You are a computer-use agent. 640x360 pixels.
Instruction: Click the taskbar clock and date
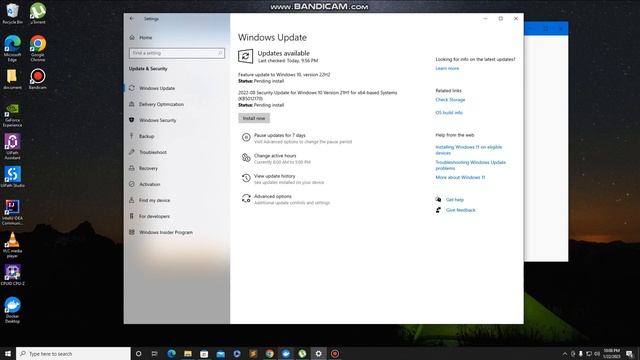coord(611,353)
